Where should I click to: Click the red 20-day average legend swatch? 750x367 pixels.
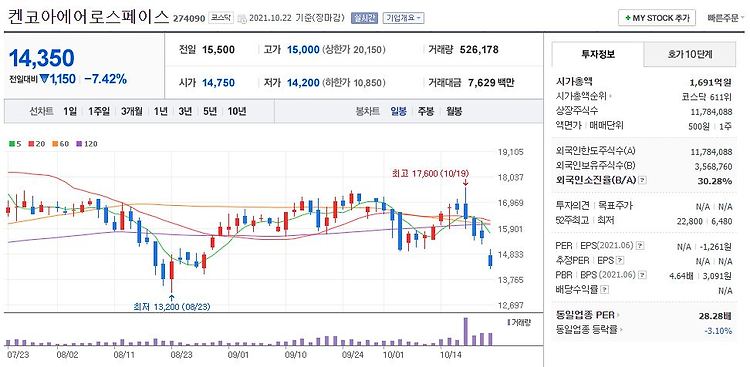click(31, 144)
